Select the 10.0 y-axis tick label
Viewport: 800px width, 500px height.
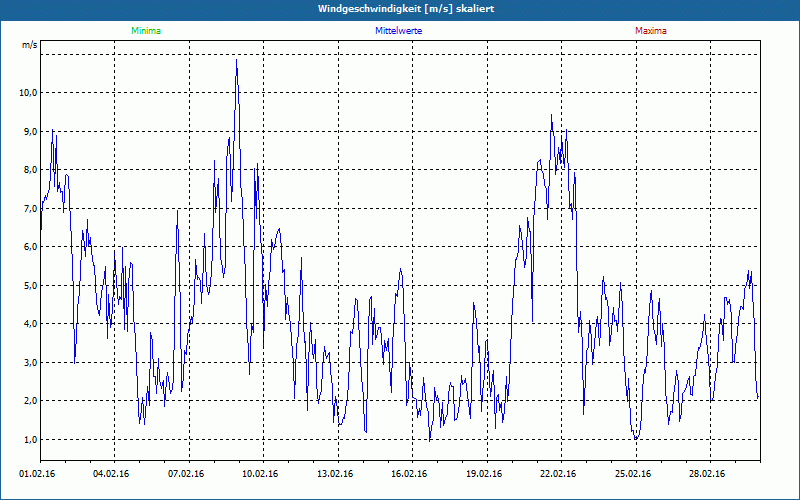27,93
